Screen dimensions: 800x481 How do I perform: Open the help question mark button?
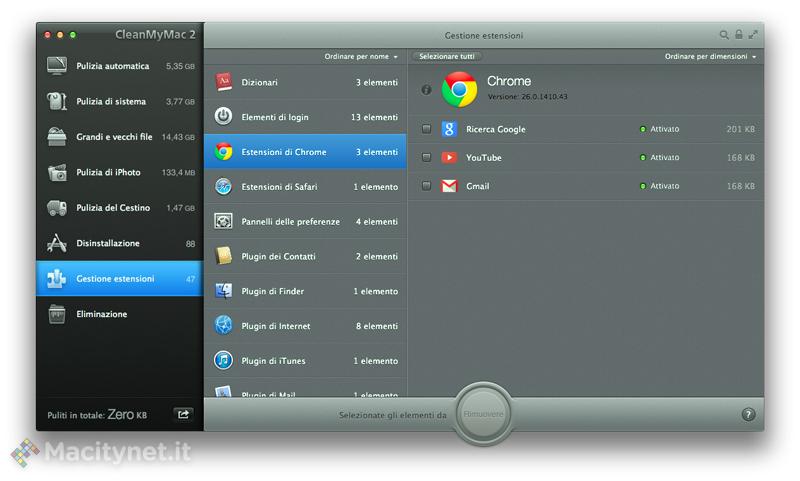pos(748,414)
